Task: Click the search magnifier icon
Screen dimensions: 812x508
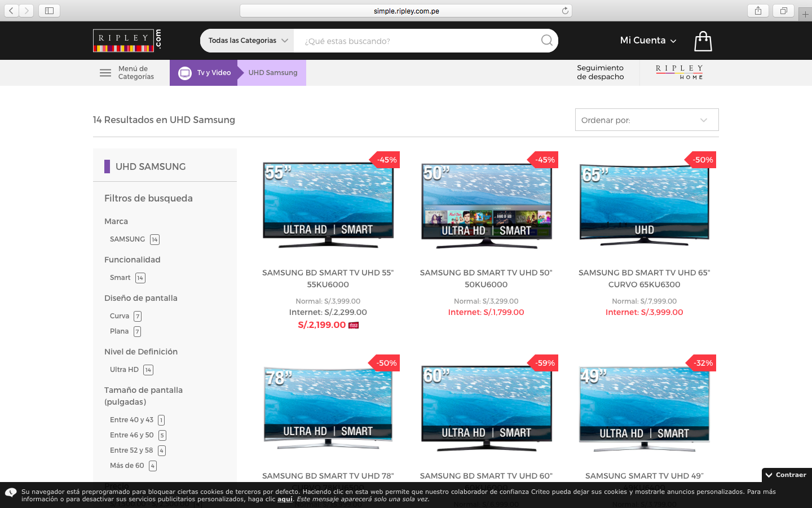Action: (546, 41)
